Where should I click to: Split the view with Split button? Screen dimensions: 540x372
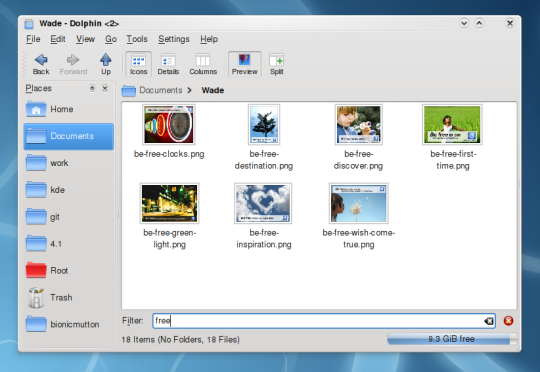(277, 64)
